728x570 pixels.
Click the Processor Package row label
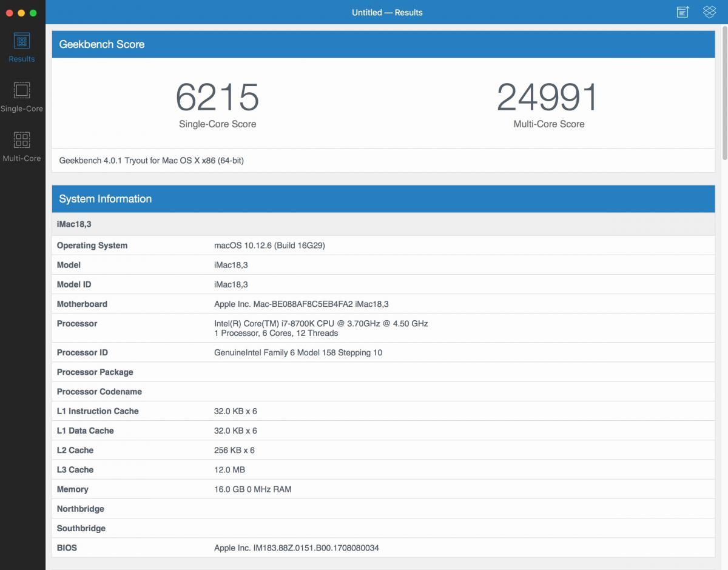pos(95,372)
